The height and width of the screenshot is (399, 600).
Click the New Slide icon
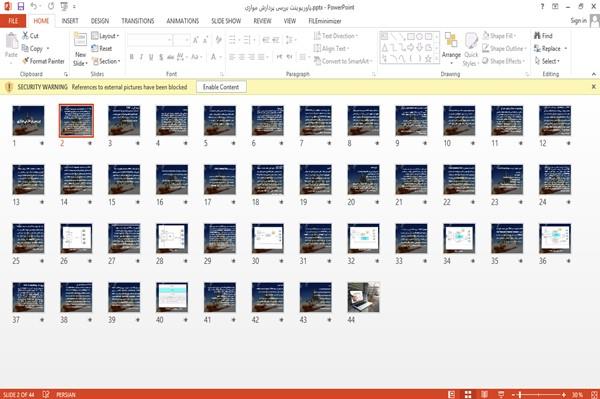tap(80, 40)
